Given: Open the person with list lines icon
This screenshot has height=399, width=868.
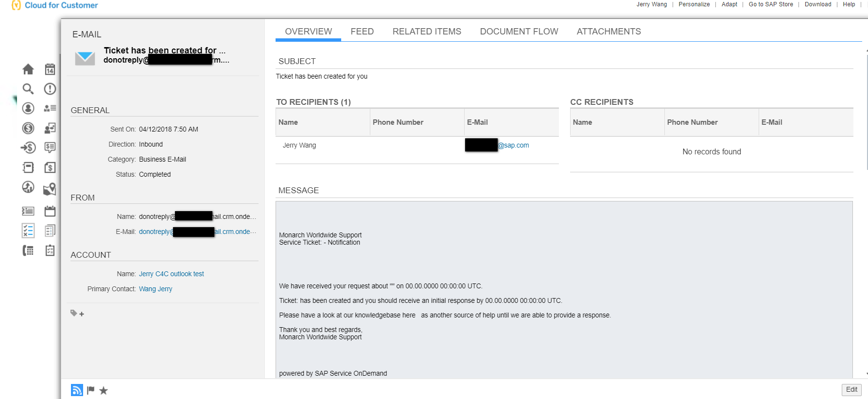Looking at the screenshot, I should pos(50,108).
